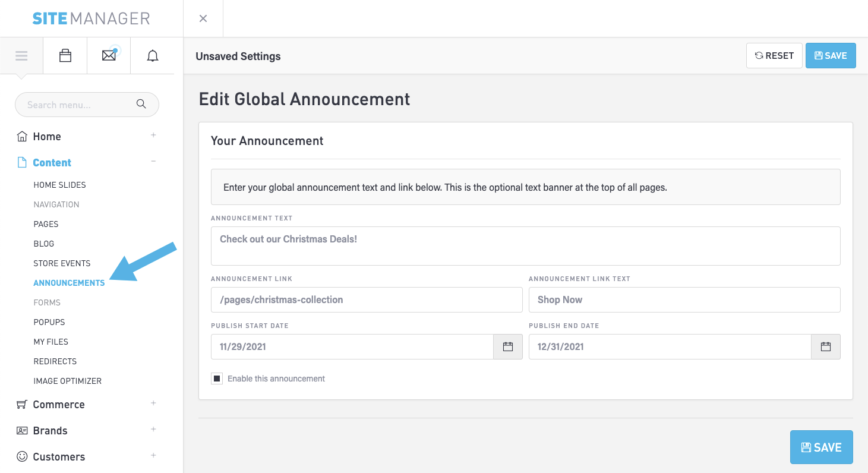The image size is (868, 473).
Task: Click into the Announcement Text field
Action: pos(525,246)
